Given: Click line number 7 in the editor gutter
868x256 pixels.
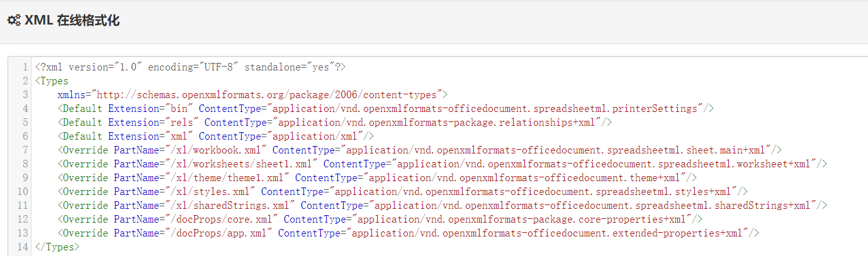Looking at the screenshot, I should [25, 150].
